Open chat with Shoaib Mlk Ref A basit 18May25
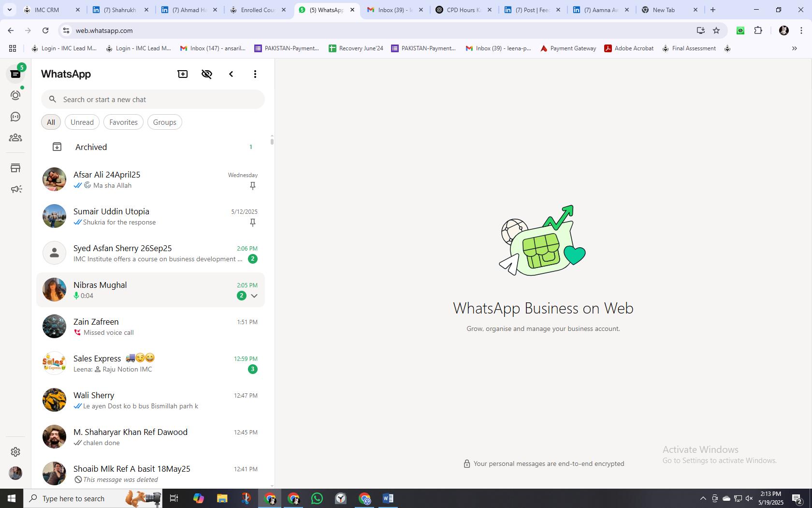 pos(151,474)
